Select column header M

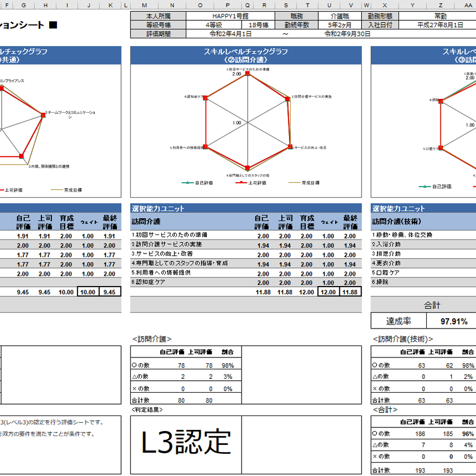click(144, 5)
